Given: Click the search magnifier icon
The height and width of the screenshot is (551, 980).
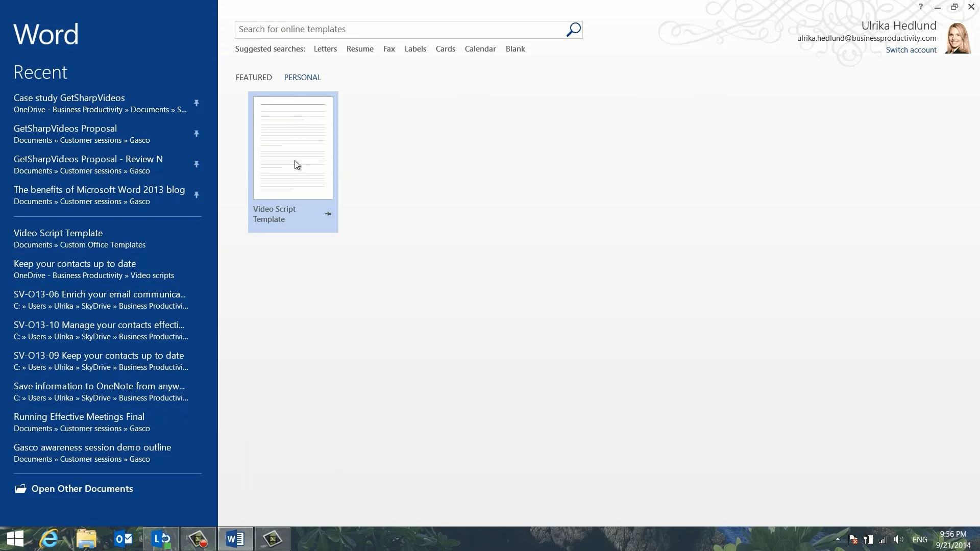Looking at the screenshot, I should click(x=573, y=30).
